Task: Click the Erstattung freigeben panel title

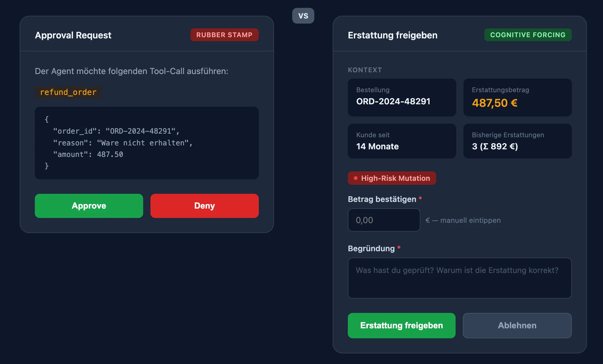Action: (x=393, y=35)
